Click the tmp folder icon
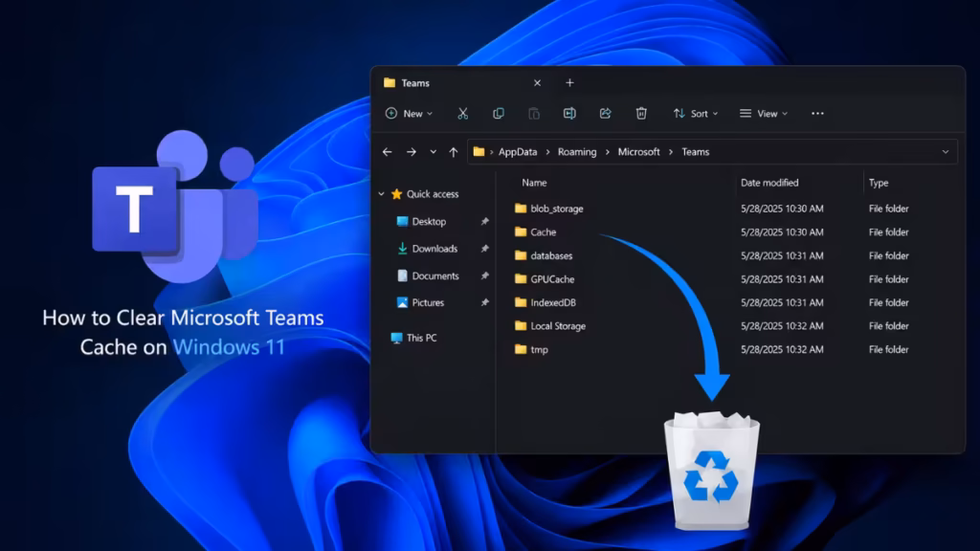 coord(521,349)
